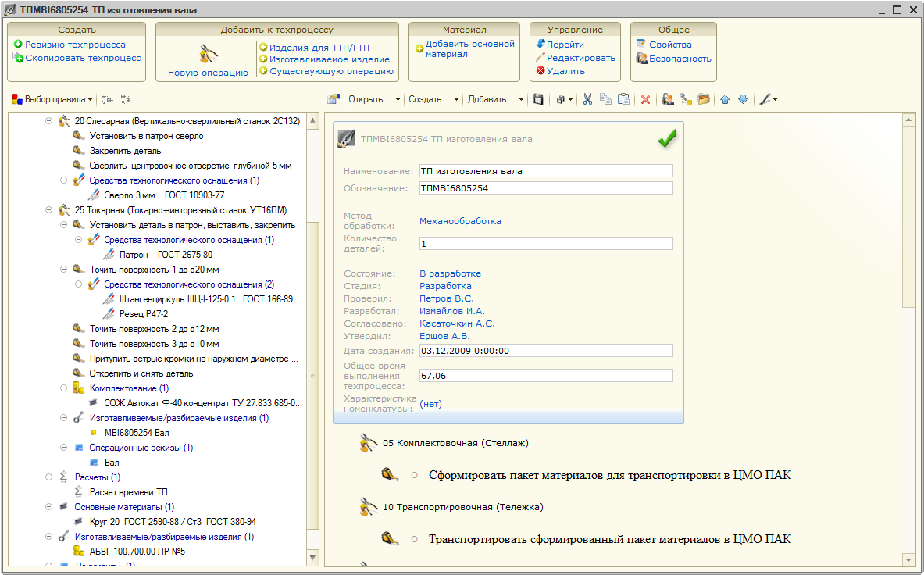Click the copy toolbar icon
Screen dimensions: 924x575
tap(605, 100)
